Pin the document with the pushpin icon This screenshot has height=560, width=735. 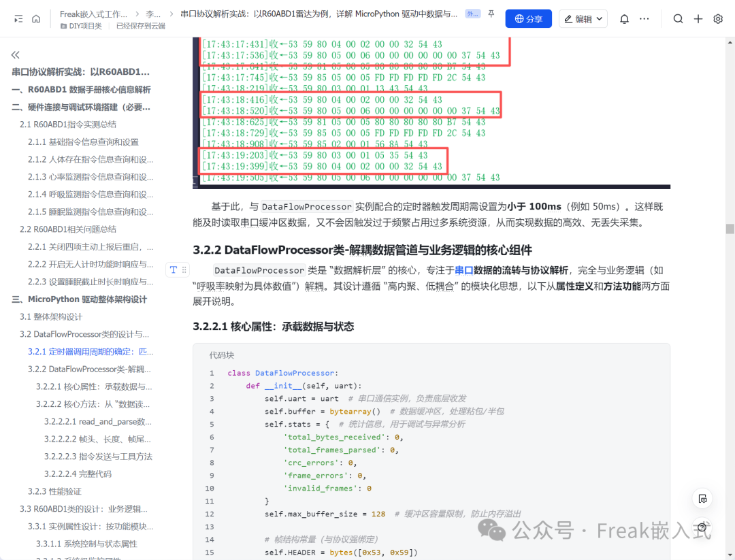tap(491, 14)
